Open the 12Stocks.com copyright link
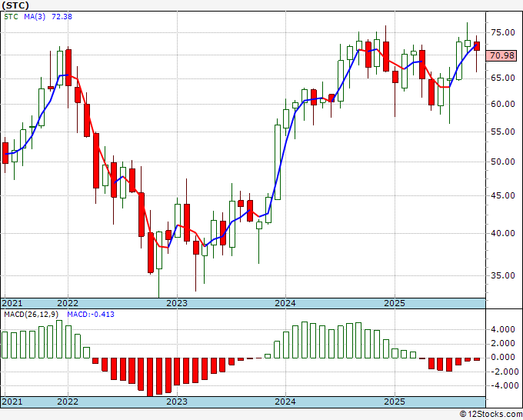Viewport: 523px width, 420px height. coord(491,415)
